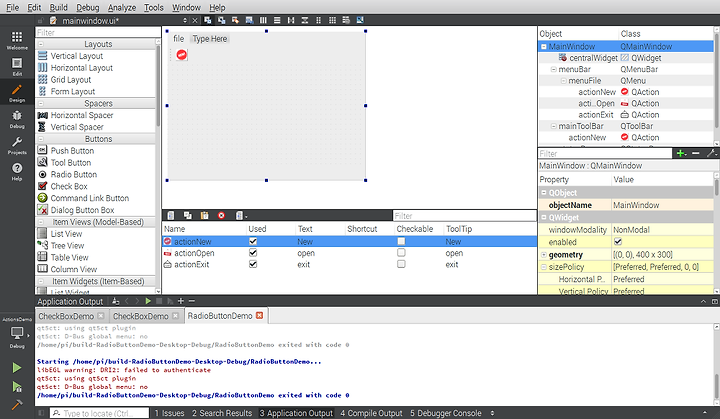Apply Lay Out in a Form Layout
The image size is (720, 419).
(318, 20)
